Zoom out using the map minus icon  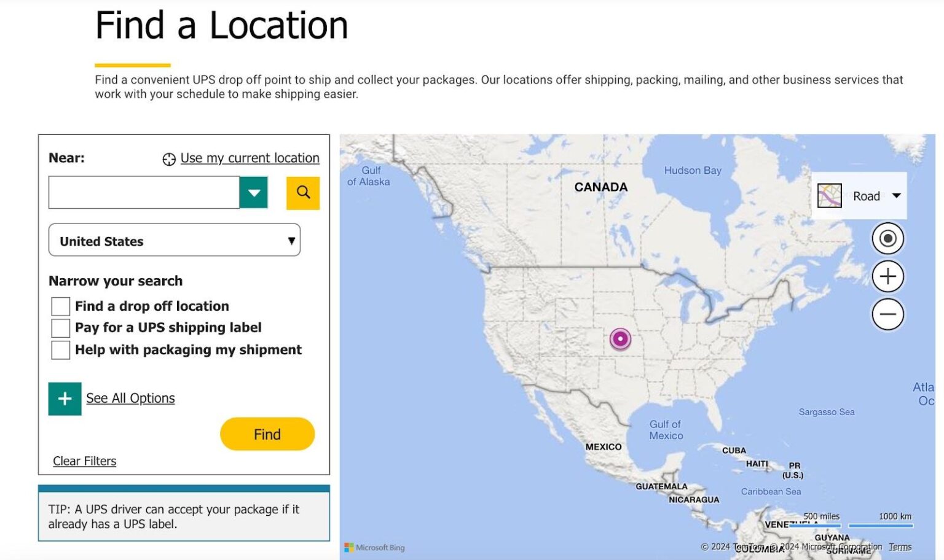point(887,314)
